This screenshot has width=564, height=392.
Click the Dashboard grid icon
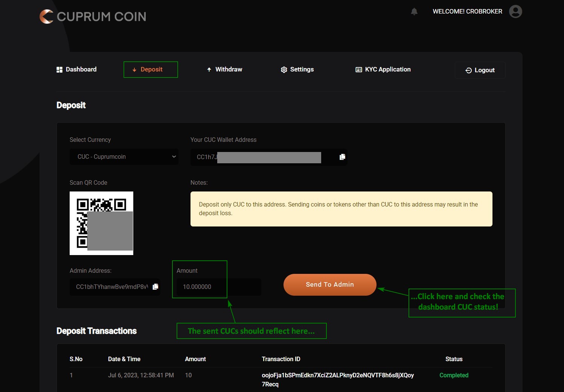click(59, 70)
